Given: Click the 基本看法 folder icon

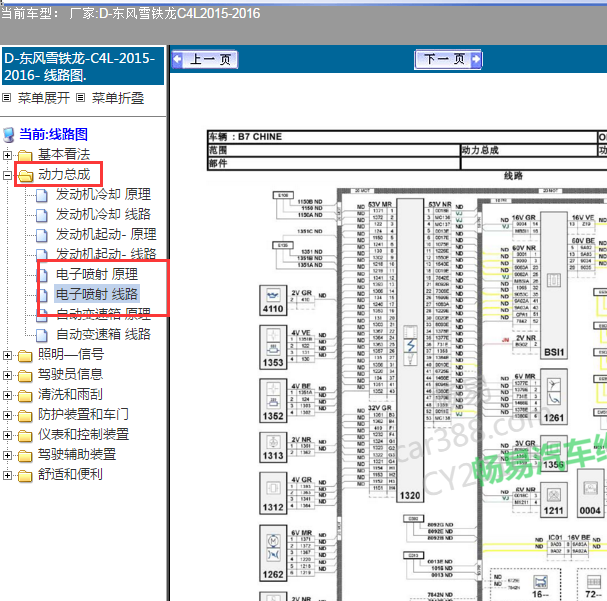Looking at the screenshot, I should (25, 156).
